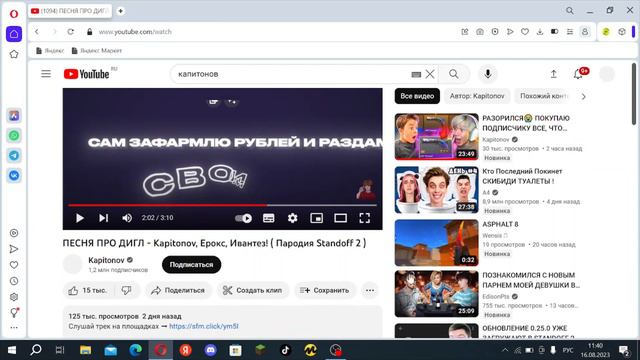
Task: Open the sfm.click link in the description
Action: pos(204,326)
